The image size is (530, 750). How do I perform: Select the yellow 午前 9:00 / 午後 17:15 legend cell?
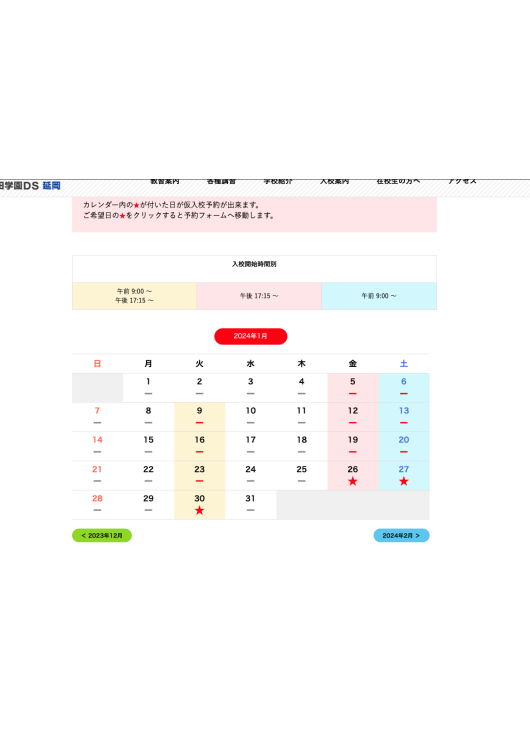click(134, 296)
